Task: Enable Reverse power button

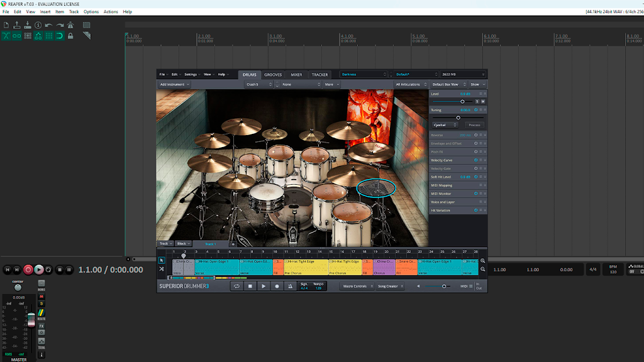Action: 476,135
